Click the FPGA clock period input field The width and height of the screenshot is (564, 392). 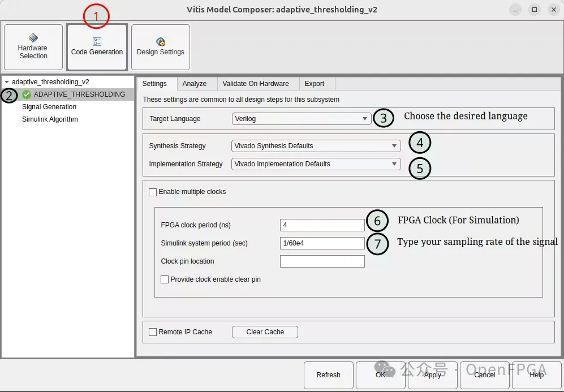click(x=322, y=225)
